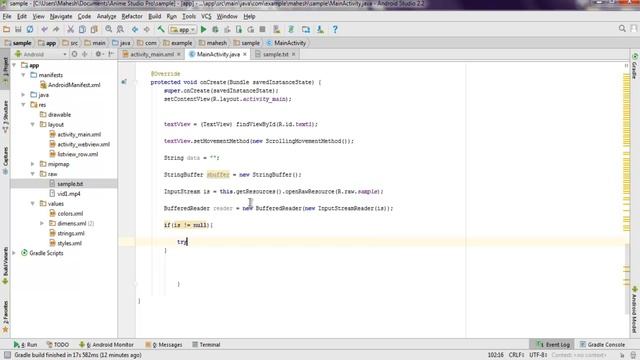The height and width of the screenshot is (360, 640).
Task: Open the Build menu
Action: (154, 16)
